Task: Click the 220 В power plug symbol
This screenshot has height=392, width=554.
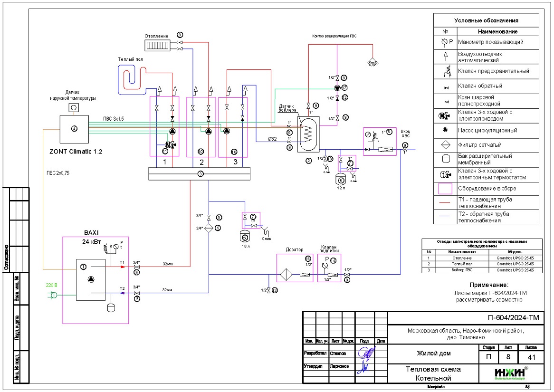Action: coord(54,295)
